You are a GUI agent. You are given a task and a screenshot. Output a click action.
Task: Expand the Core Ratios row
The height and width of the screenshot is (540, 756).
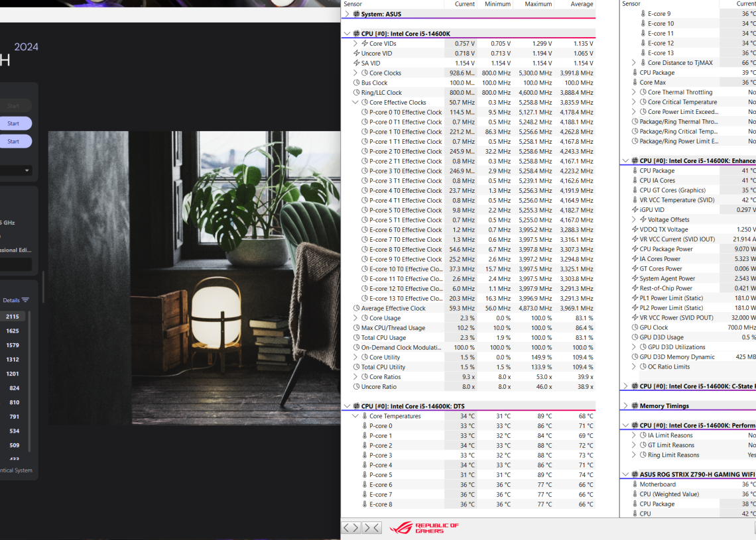[355, 377]
